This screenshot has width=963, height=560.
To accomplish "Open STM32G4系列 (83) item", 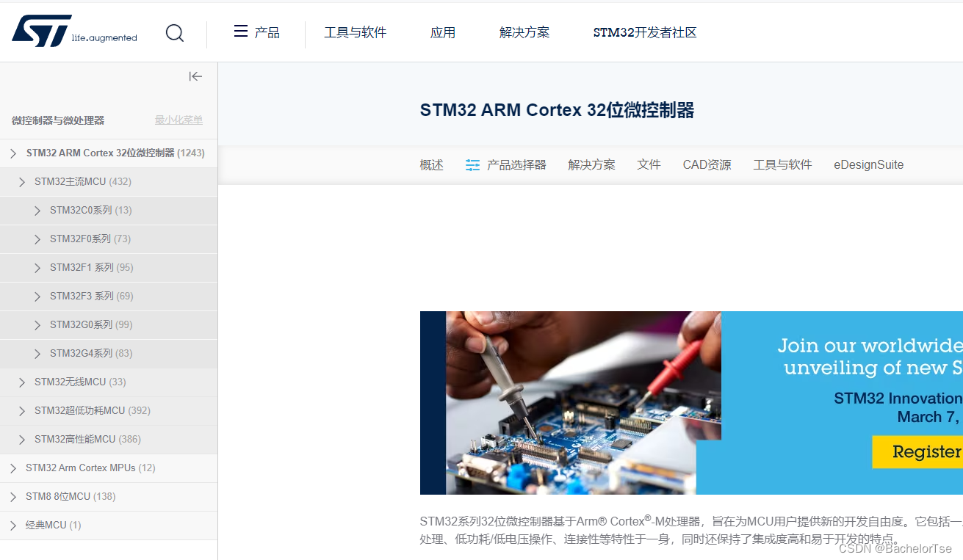I will click(x=91, y=353).
